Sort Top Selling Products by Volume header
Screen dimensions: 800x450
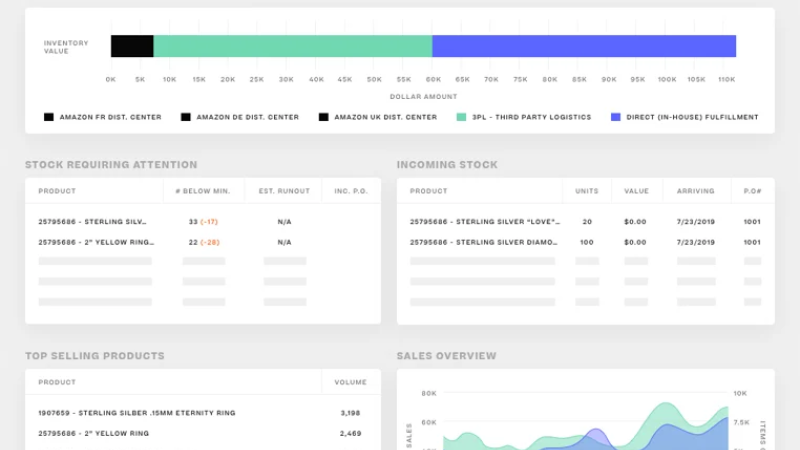pyautogui.click(x=349, y=382)
